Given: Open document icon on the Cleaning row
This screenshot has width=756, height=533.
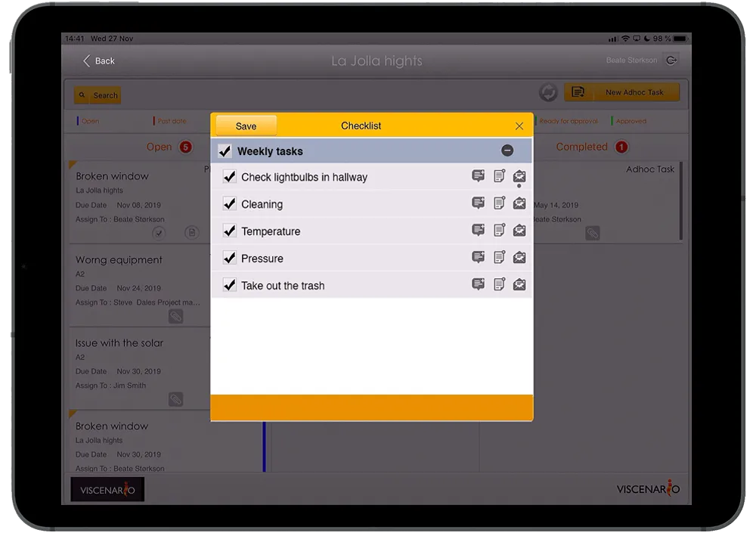Looking at the screenshot, I should (499, 203).
